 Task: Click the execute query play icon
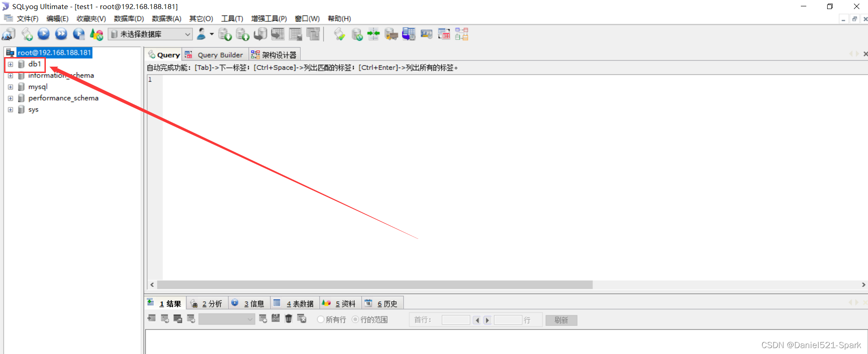coord(44,34)
